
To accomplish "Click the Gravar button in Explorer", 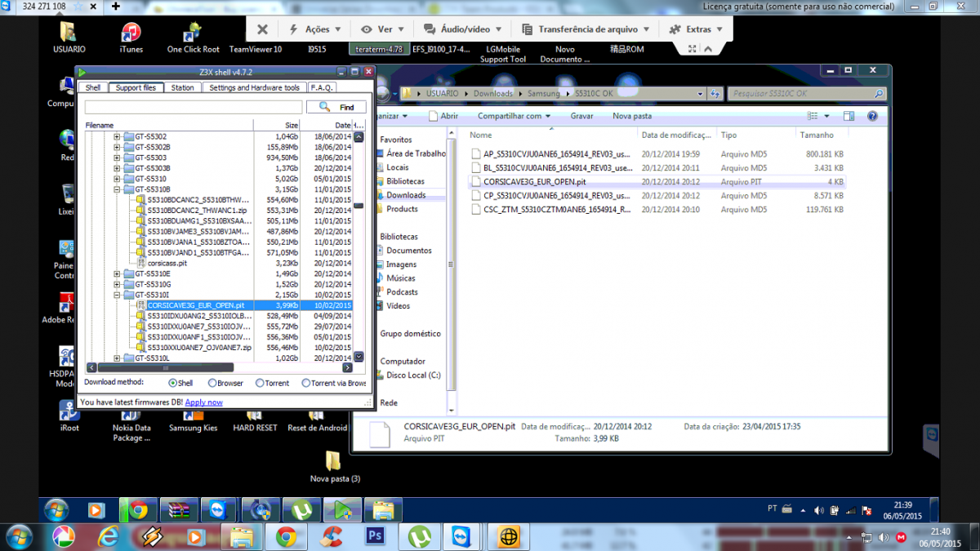I will point(582,116).
